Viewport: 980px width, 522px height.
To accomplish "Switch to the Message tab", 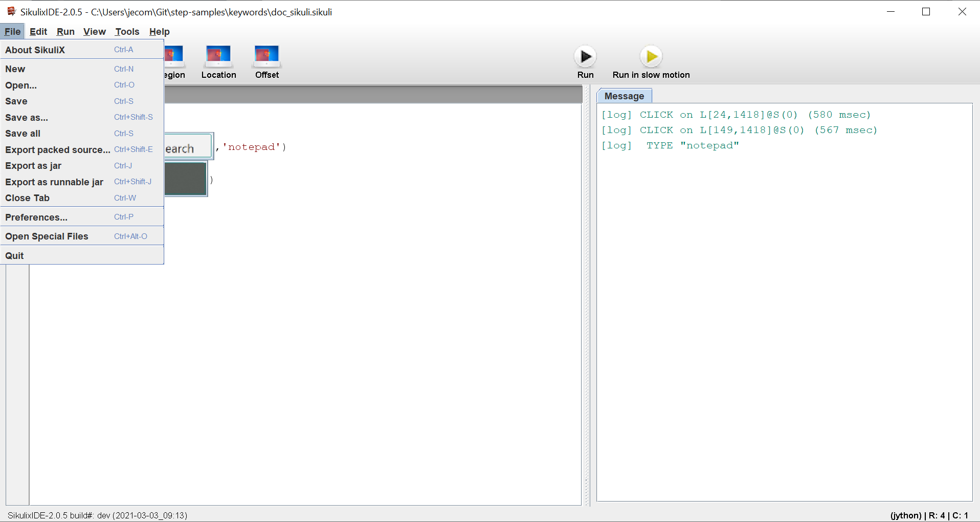I will point(625,96).
